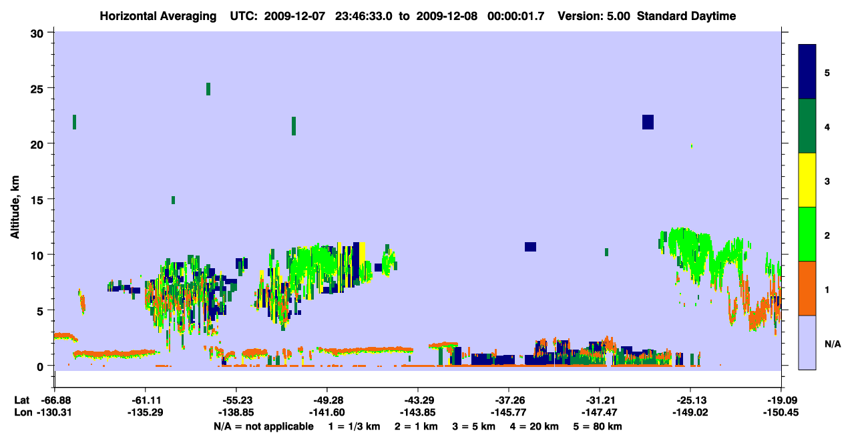Click the dark green level 4 legend swatch
Screen dimensions: 868x445
pos(807,126)
